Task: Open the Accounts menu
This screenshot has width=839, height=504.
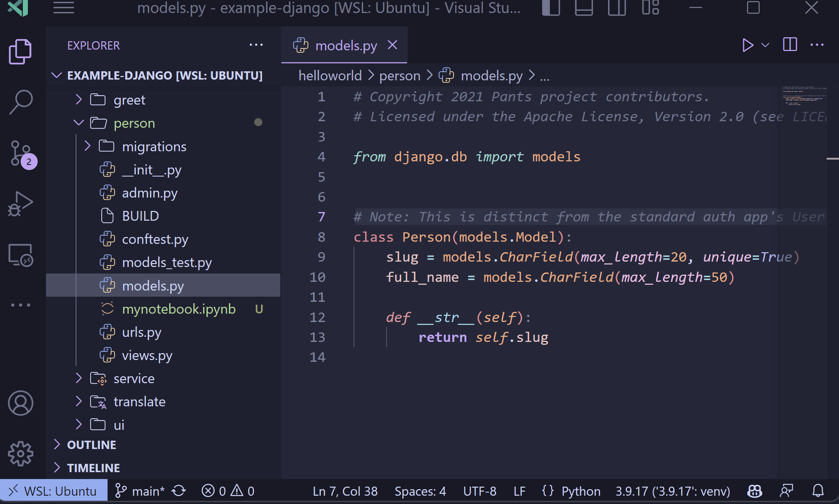Action: coord(20,403)
